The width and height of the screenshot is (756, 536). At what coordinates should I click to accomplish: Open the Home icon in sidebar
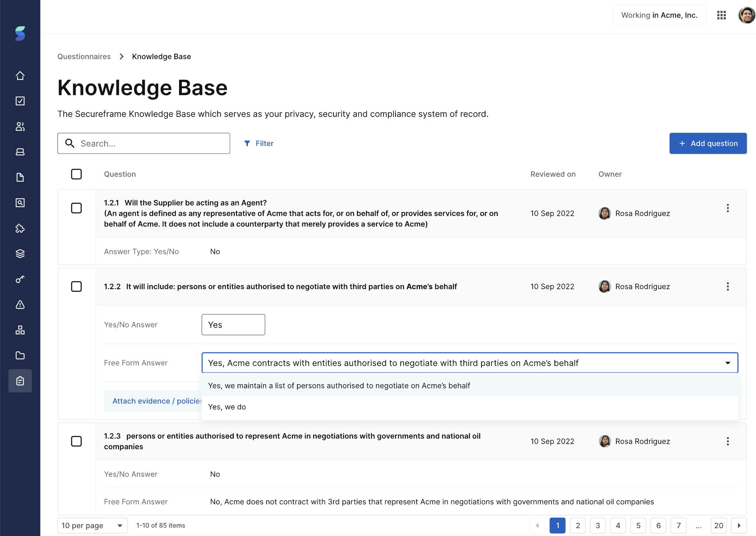(20, 76)
